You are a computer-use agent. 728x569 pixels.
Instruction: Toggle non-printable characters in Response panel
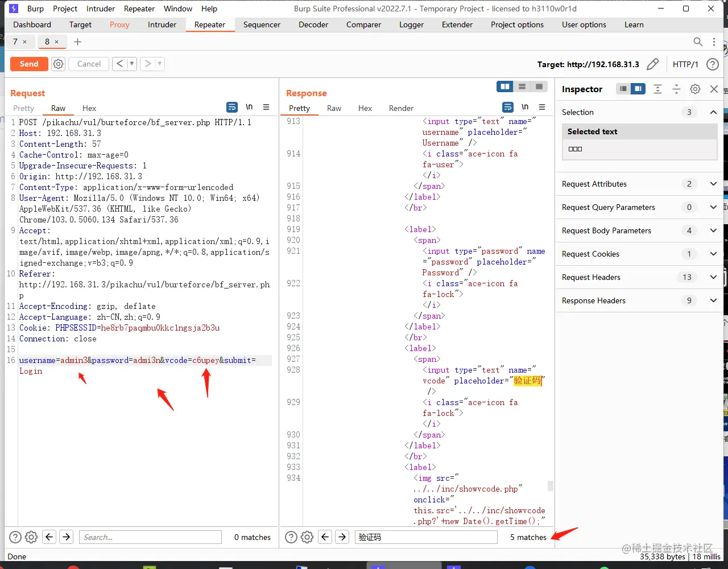pos(525,107)
